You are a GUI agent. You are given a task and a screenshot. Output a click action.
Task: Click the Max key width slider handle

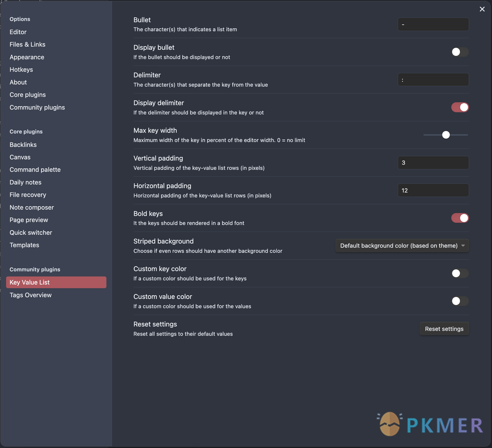point(446,135)
